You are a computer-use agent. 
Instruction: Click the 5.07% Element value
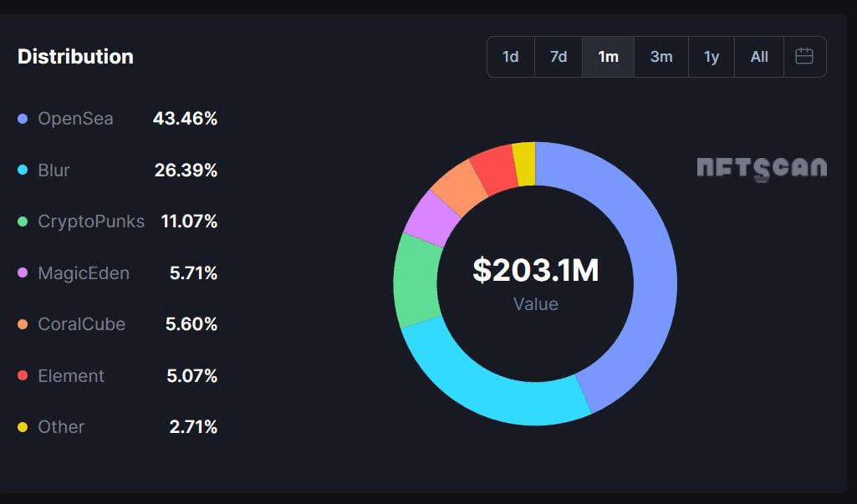[191, 375]
